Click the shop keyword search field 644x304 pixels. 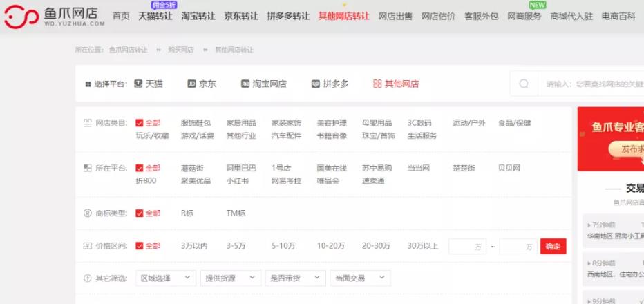pos(591,84)
